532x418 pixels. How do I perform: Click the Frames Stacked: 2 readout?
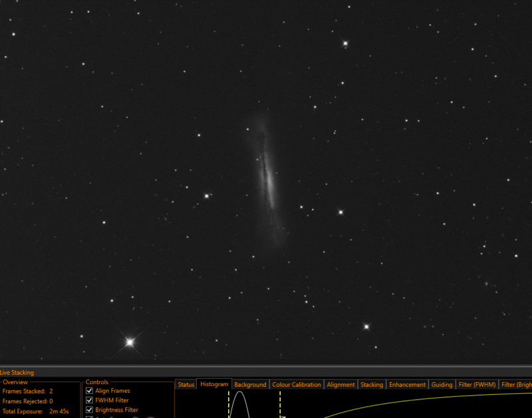tap(27, 391)
